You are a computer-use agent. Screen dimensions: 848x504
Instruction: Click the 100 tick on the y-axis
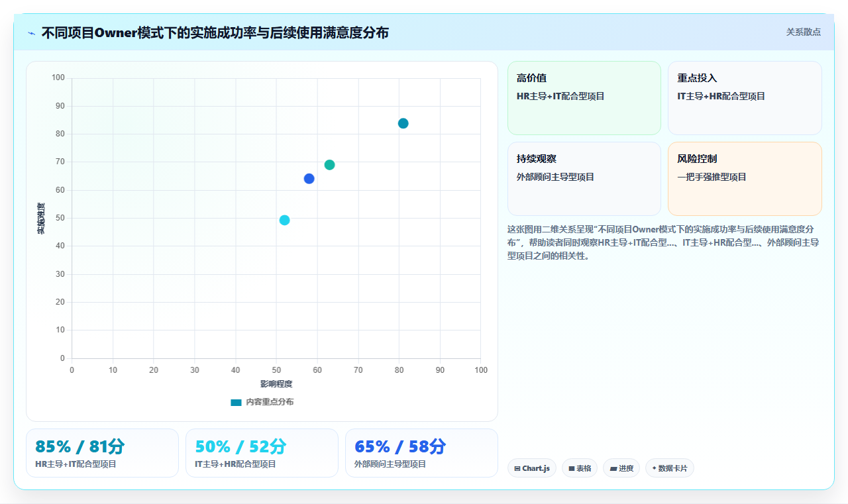58,78
